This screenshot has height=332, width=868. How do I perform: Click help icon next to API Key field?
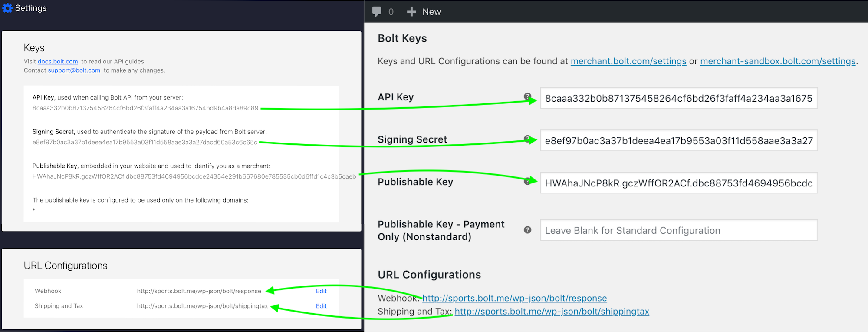[527, 96]
